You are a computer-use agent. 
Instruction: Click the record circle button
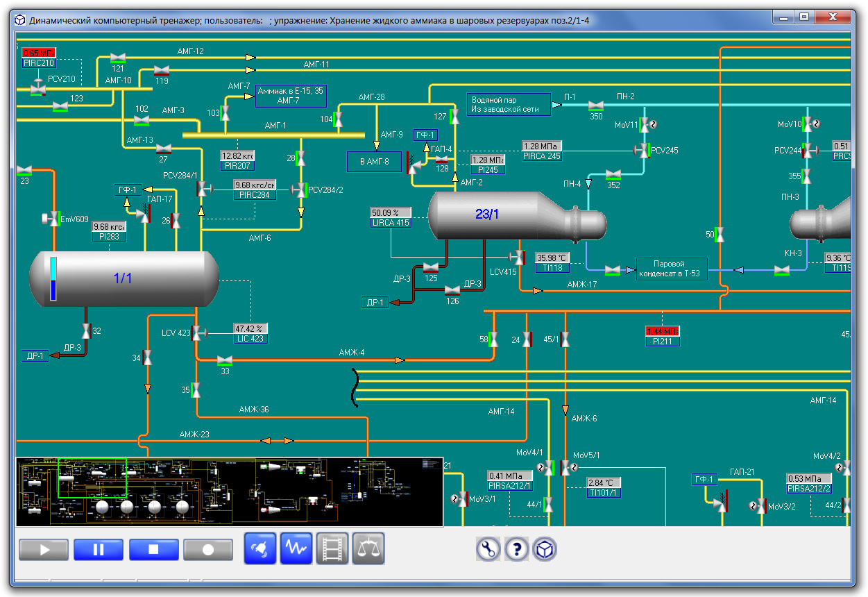click(x=208, y=550)
